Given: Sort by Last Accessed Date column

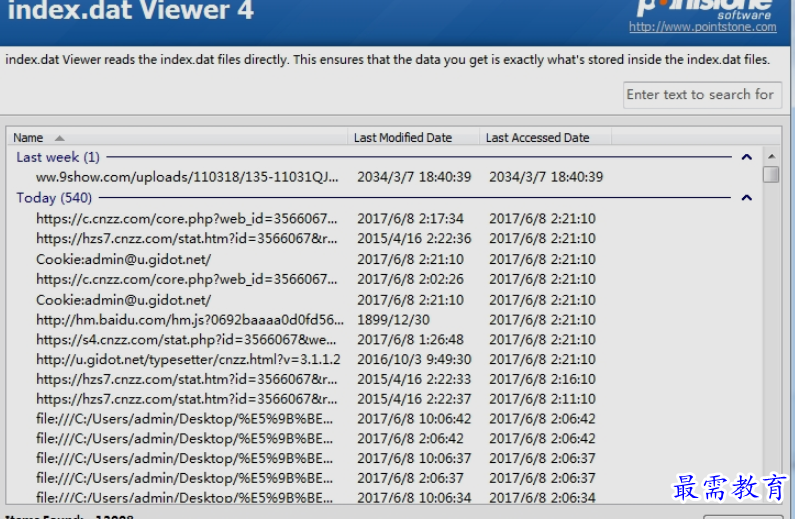Looking at the screenshot, I should pos(545,137).
